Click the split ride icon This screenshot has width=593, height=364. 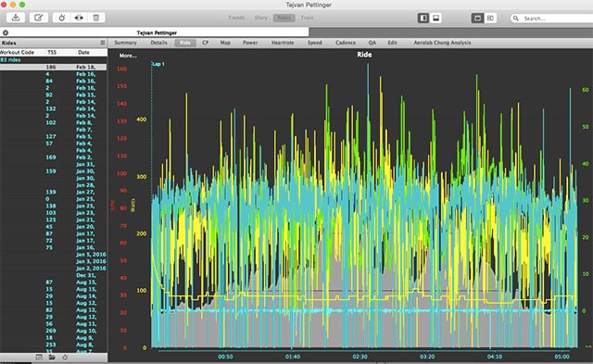point(79,18)
